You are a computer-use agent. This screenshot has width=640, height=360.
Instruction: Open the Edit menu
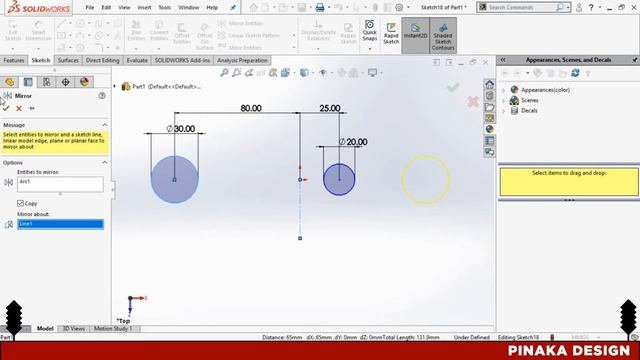tap(106, 7)
